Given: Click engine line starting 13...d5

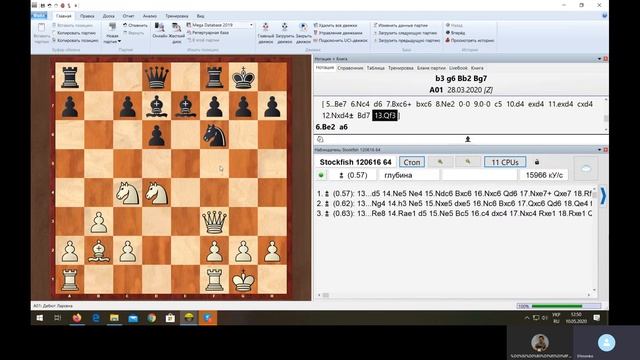Looking at the screenshot, I should pyautogui.click(x=454, y=193).
